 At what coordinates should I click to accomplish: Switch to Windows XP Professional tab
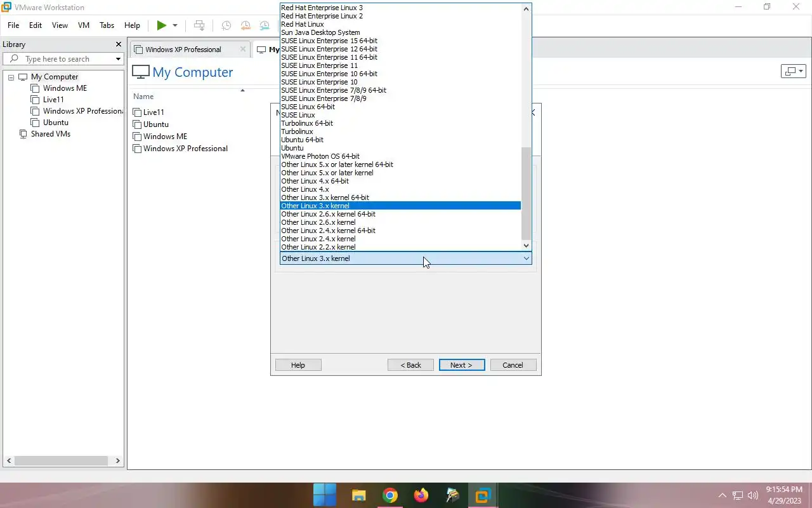tap(183, 50)
